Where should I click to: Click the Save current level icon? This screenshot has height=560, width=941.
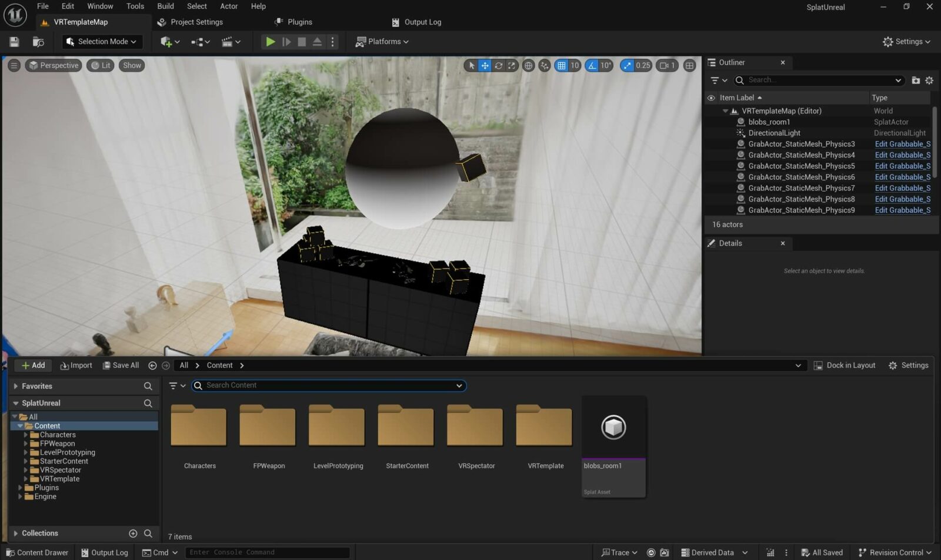(14, 42)
